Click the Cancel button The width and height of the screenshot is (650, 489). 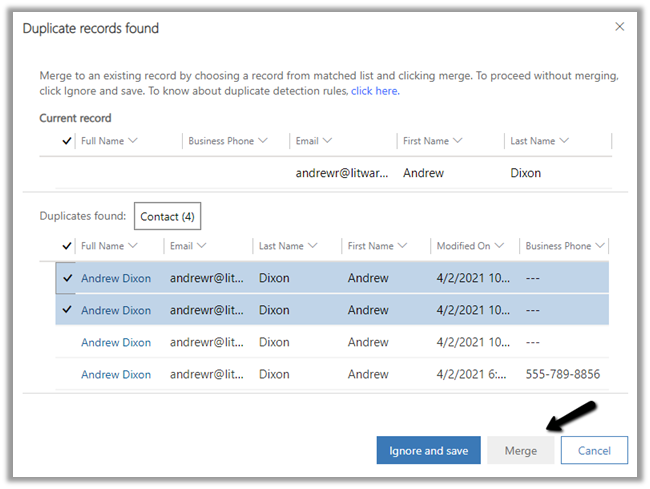tap(594, 451)
